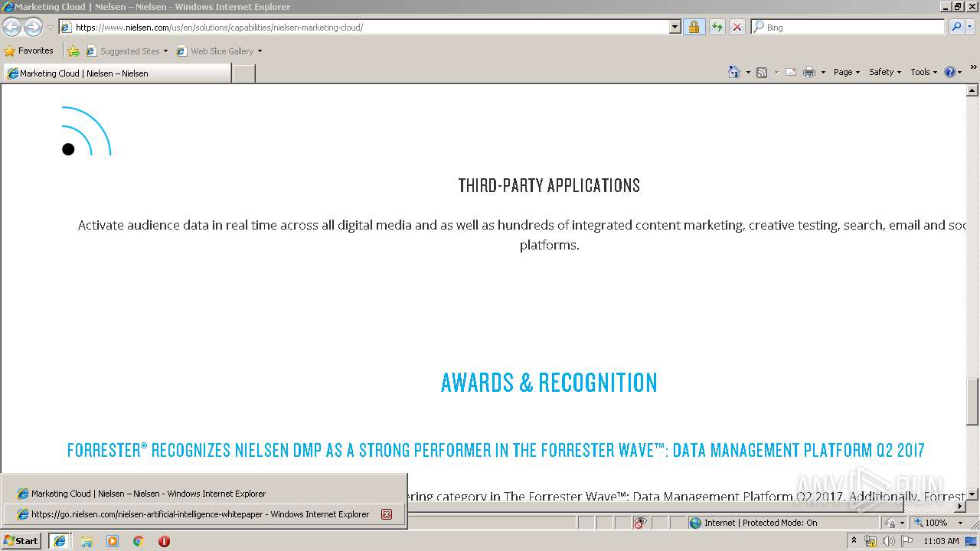The width and height of the screenshot is (980, 551).
Task: Start search with the magnifier button
Action: (955, 28)
